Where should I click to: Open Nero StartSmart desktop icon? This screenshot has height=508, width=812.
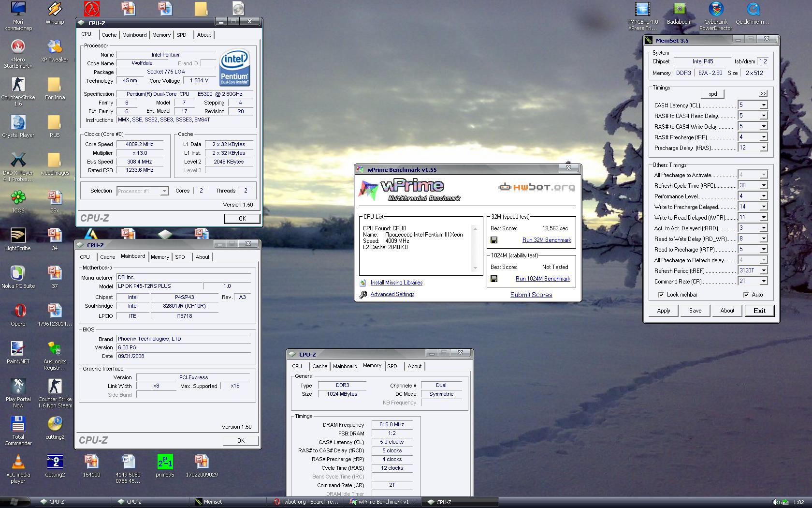click(x=18, y=53)
